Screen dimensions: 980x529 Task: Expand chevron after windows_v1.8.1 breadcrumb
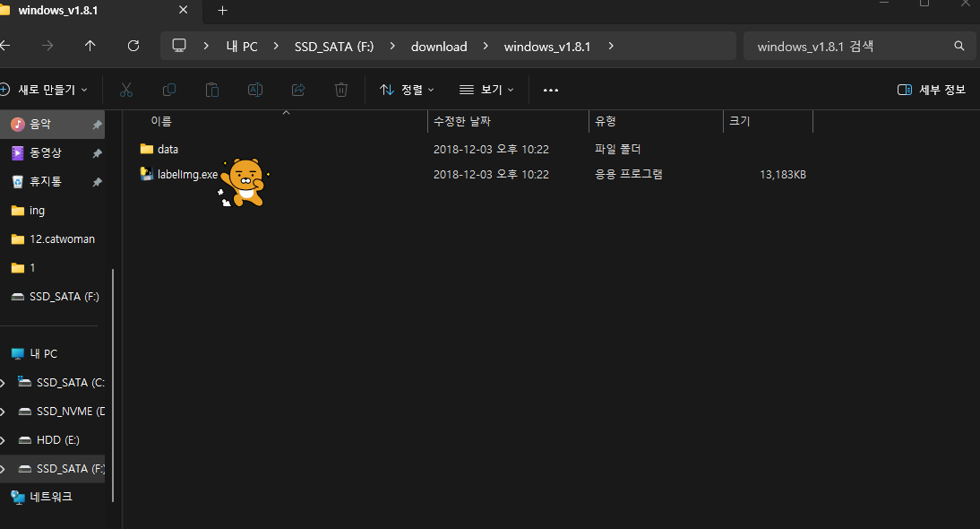(x=611, y=46)
